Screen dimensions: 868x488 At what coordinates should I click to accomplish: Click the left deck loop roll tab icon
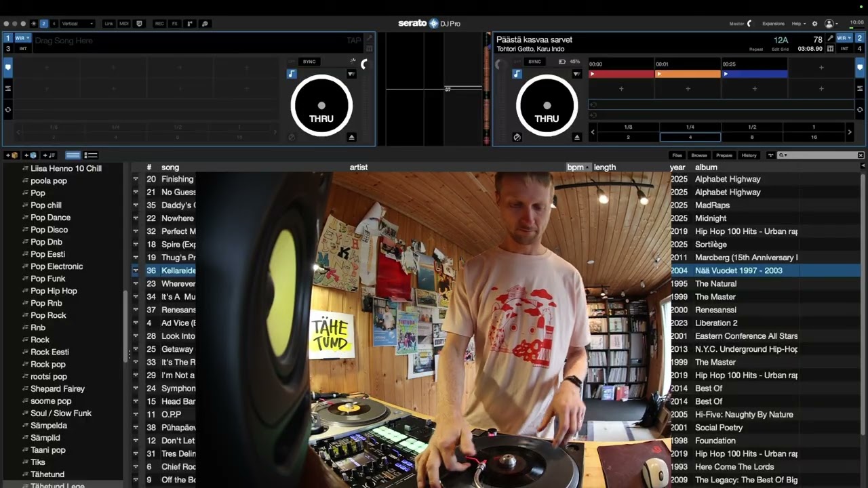tap(8, 109)
